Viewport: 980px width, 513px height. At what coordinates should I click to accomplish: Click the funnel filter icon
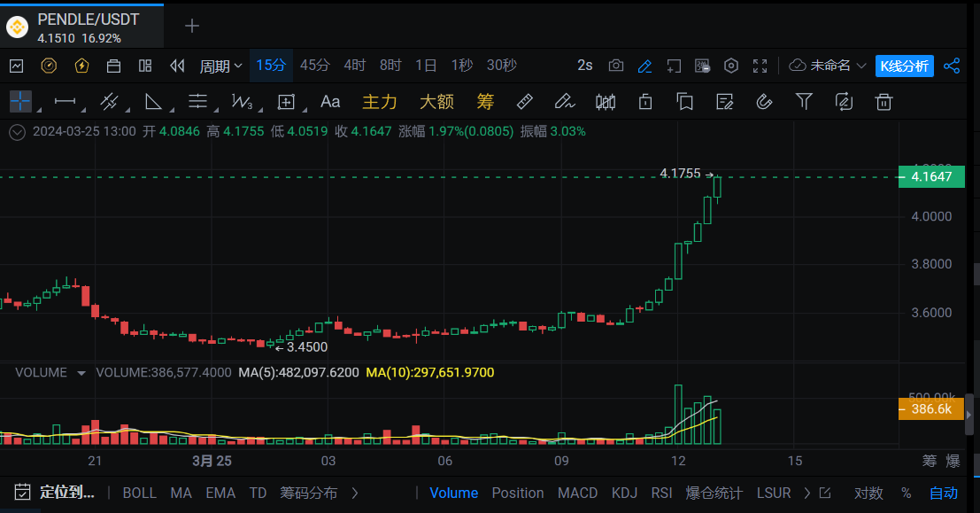click(x=804, y=102)
